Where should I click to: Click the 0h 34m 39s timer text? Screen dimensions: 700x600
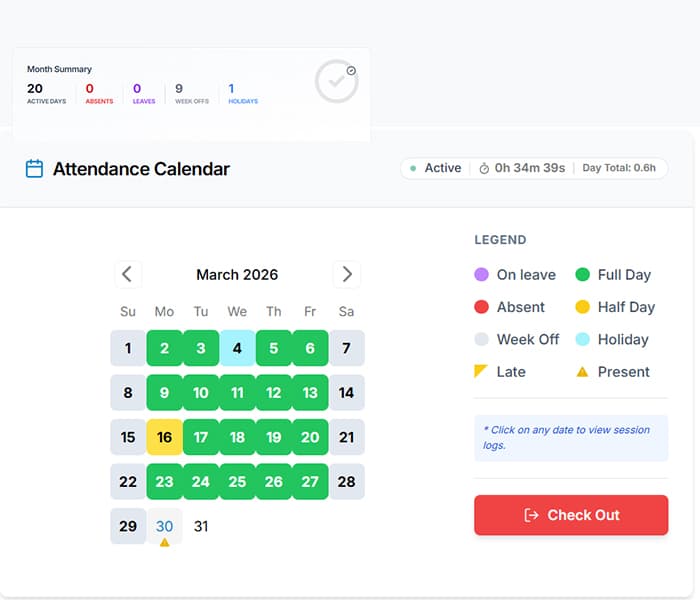[529, 168]
